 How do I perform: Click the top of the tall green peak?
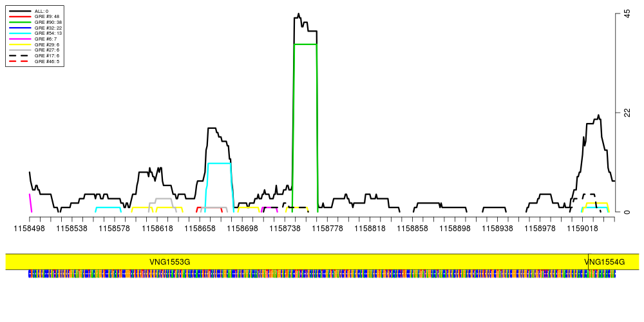point(305,44)
